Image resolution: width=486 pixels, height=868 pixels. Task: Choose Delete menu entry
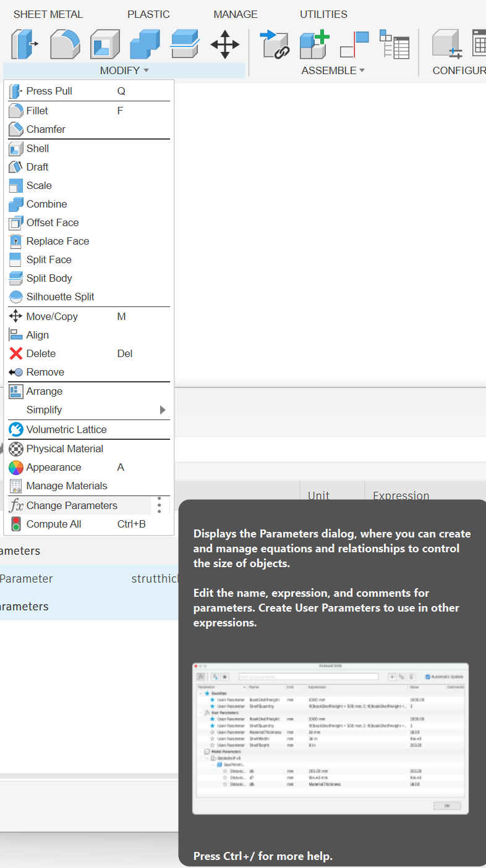(89, 353)
